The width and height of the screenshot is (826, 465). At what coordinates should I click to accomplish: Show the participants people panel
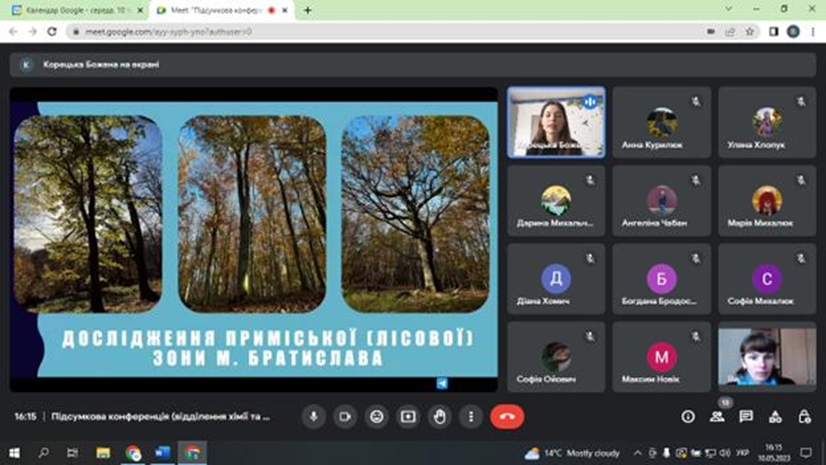click(x=717, y=416)
